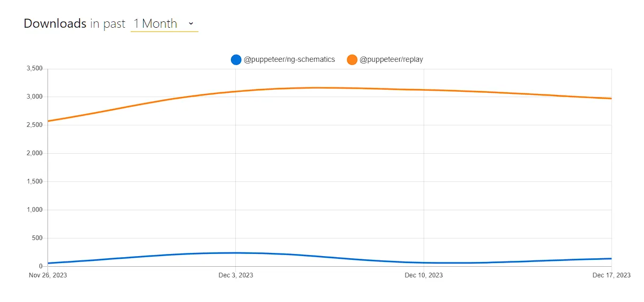Select the "Dec 3, 2023" x-axis label
Screen dimensions: 644x302
coord(236,275)
